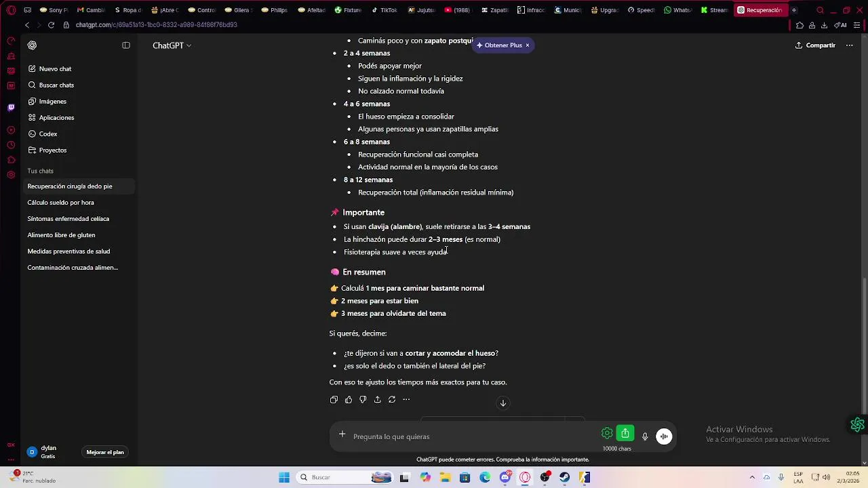Open Opera main menu logo
Viewport: 868px width, 488px height.
coord(11,10)
